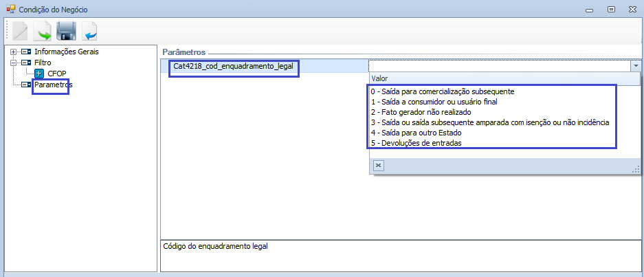Click the blank new document toolbar icon
The image size is (644, 277).
pos(20,31)
